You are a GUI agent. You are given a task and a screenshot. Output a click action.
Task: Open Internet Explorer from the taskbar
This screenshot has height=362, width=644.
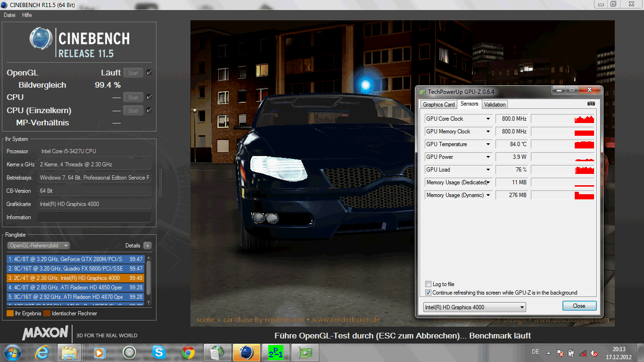[x=42, y=352]
